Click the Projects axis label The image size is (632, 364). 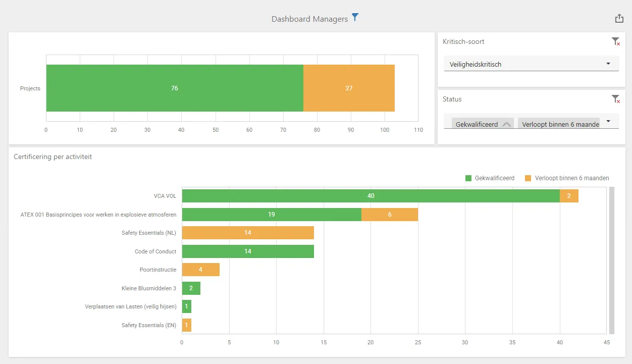tap(30, 88)
